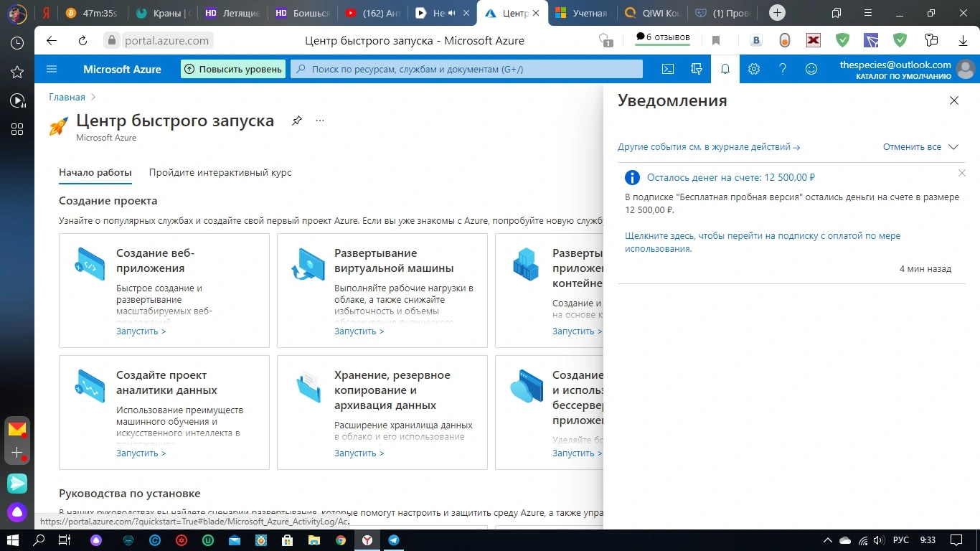Open the more options ellipsis beside the title

click(x=320, y=121)
